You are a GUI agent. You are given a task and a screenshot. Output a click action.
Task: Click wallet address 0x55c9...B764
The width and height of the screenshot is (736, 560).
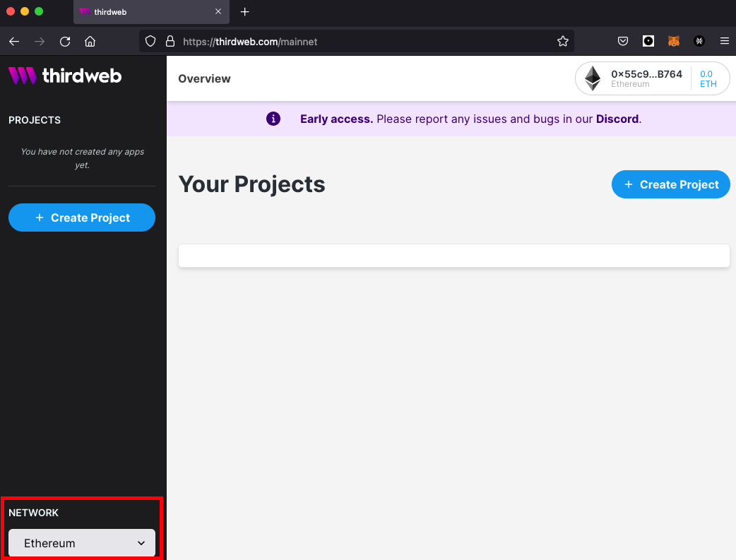(646, 74)
